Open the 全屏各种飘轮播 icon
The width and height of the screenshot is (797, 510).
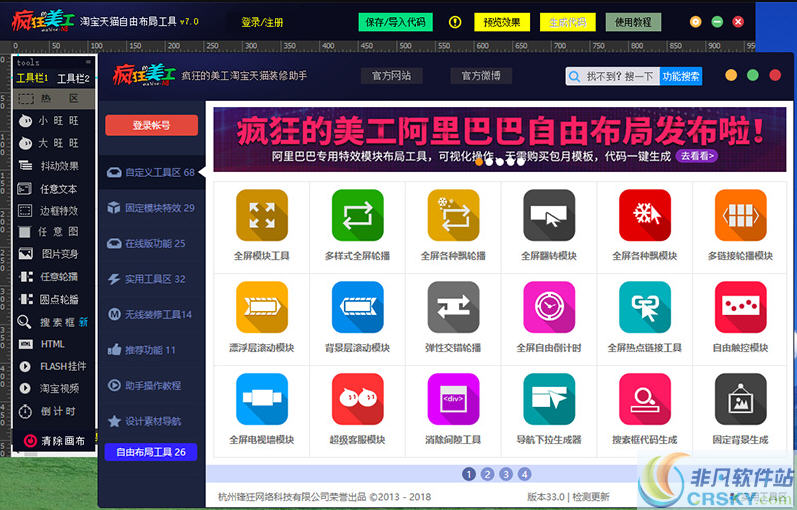pyautogui.click(x=453, y=215)
